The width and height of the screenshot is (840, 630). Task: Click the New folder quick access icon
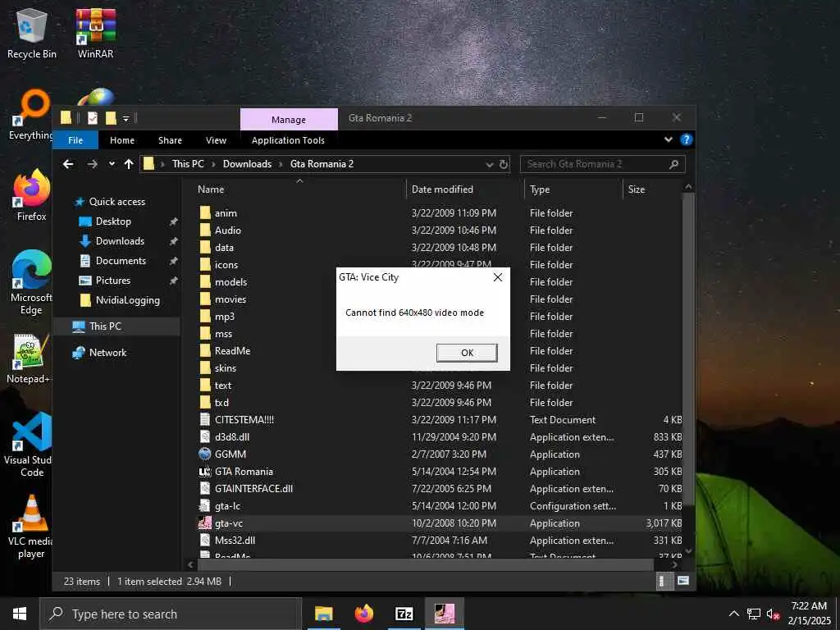(111, 118)
